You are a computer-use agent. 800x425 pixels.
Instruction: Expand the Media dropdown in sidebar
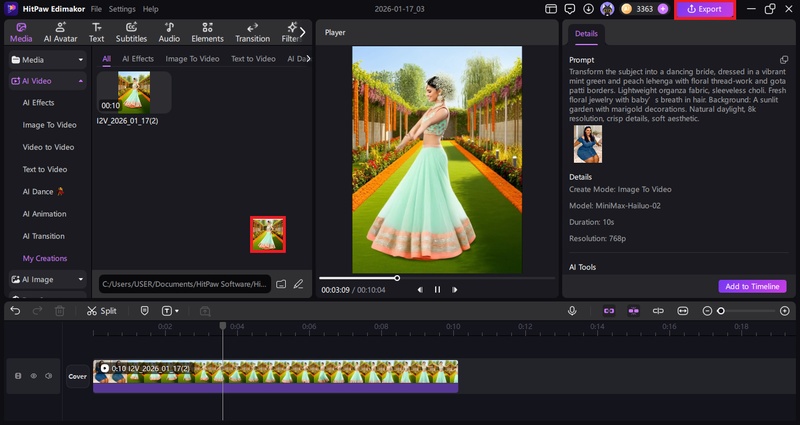point(47,60)
